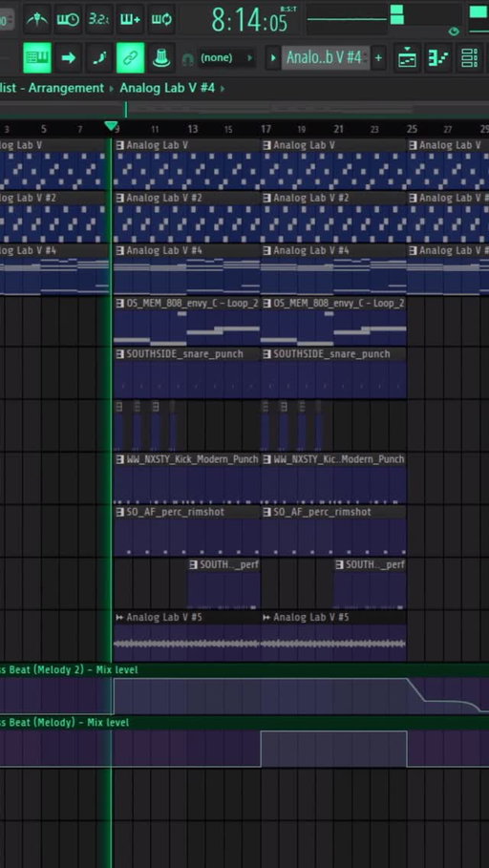Select the Arrangement breadcrumb
Viewport: 489px width, 868px height.
(x=67, y=88)
